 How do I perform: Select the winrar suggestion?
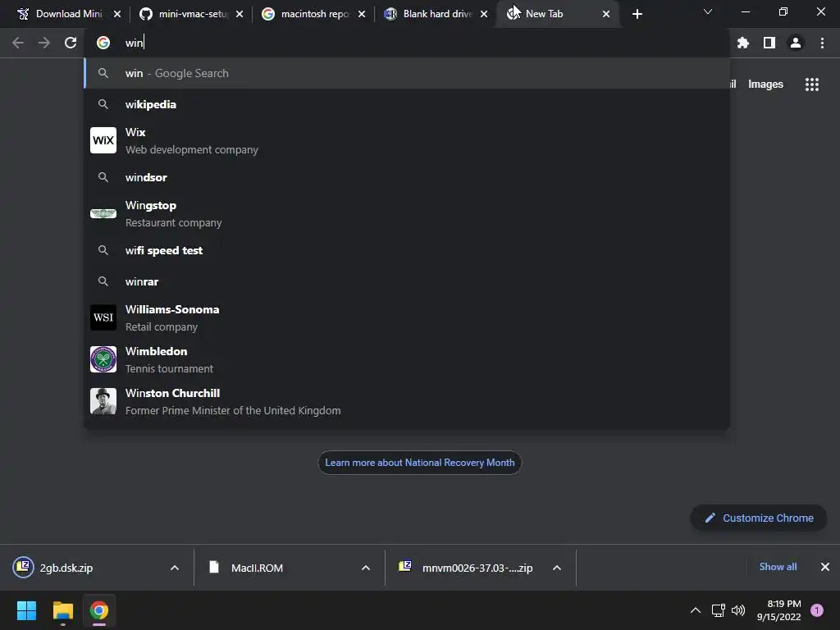pos(407,281)
